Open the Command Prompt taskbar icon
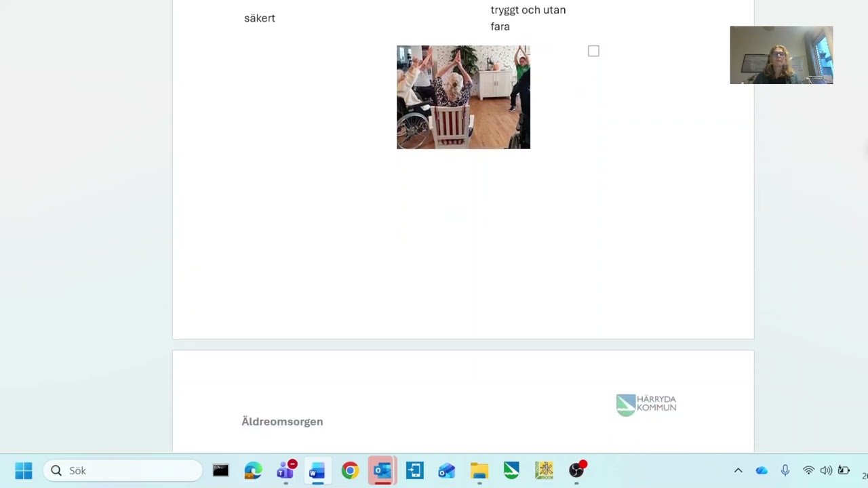868x488 pixels. pyautogui.click(x=220, y=470)
